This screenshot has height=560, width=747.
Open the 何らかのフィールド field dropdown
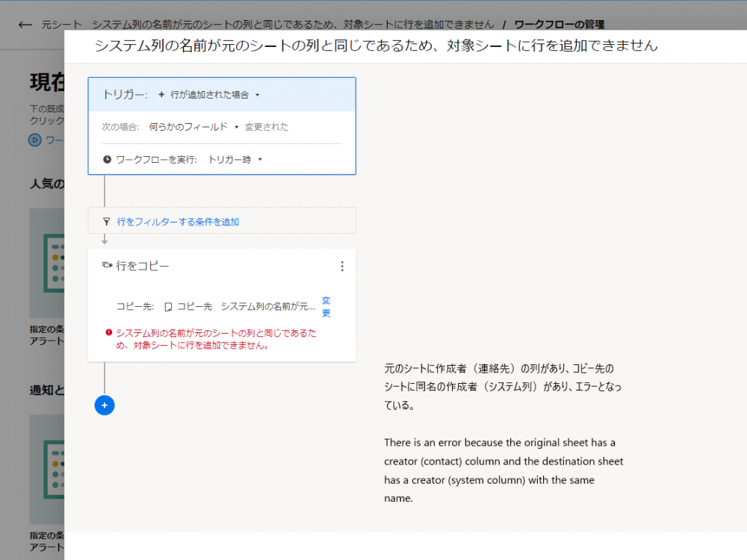(x=194, y=126)
